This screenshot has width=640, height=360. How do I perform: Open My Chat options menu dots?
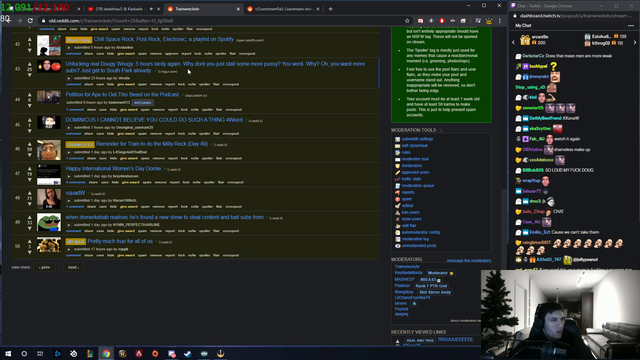tap(631, 25)
